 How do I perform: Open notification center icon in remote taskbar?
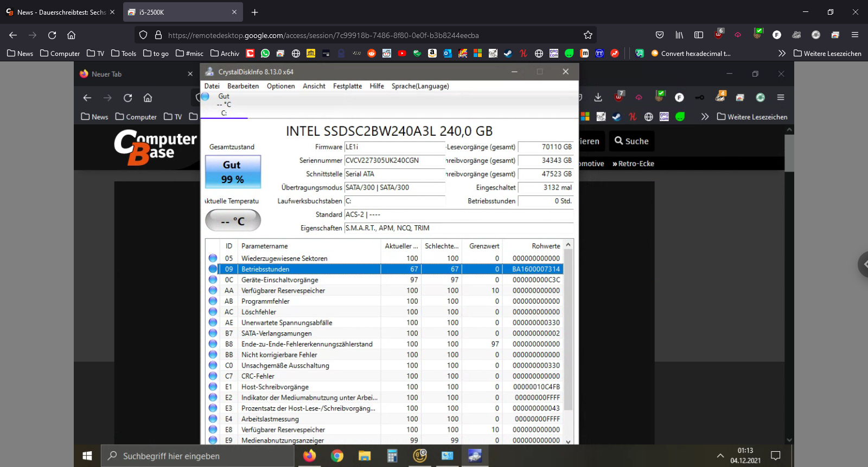(x=776, y=456)
